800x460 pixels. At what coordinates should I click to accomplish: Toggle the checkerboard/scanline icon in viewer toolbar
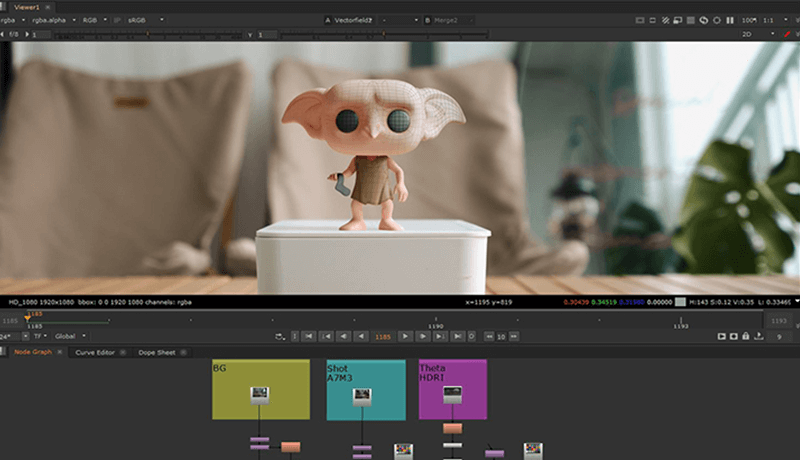pyautogui.click(x=691, y=20)
